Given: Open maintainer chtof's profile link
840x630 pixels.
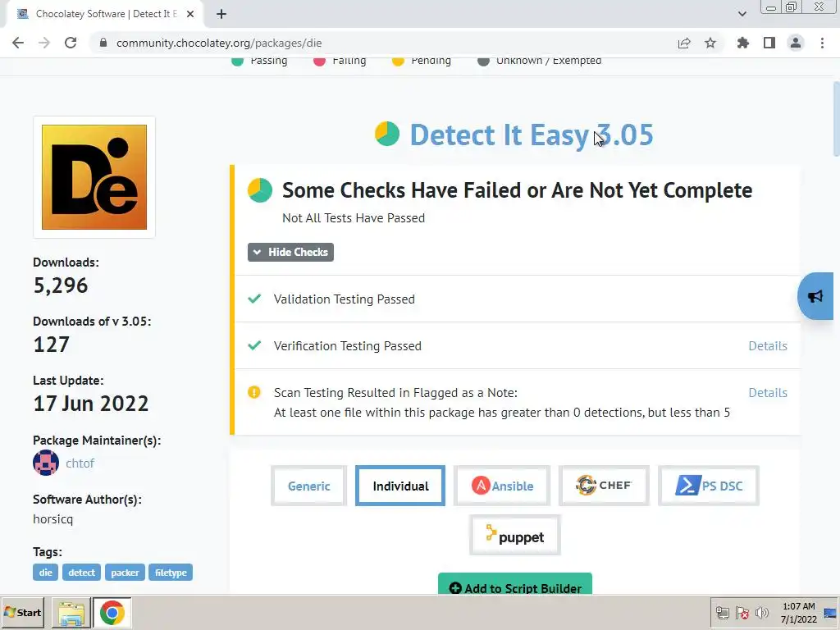Looking at the screenshot, I should point(80,463).
